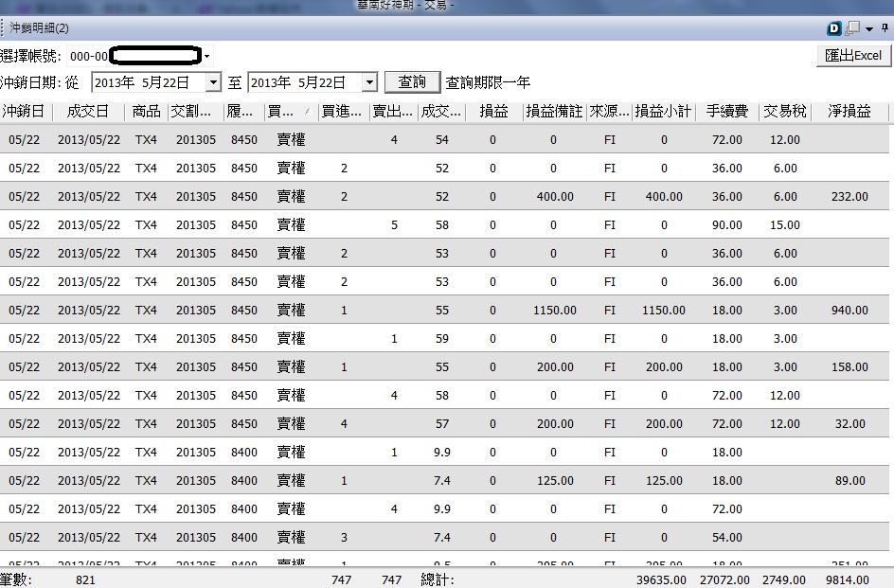Sort by 商品 column header
Image resolution: width=894 pixels, height=588 pixels.
[147, 111]
